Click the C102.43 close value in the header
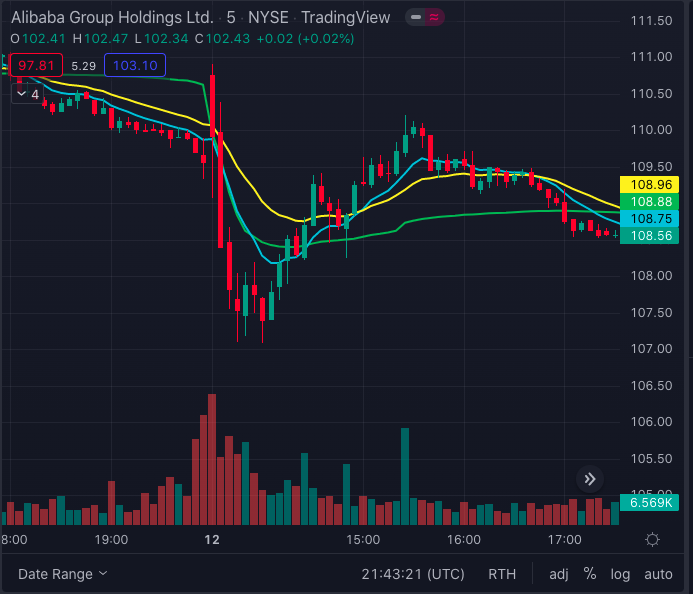The image size is (693, 594). pyautogui.click(x=222, y=39)
